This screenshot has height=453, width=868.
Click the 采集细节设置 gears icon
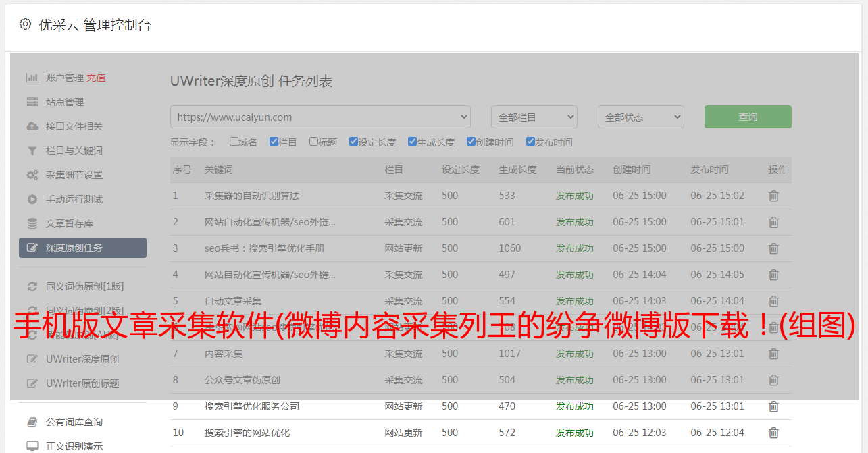pos(32,175)
